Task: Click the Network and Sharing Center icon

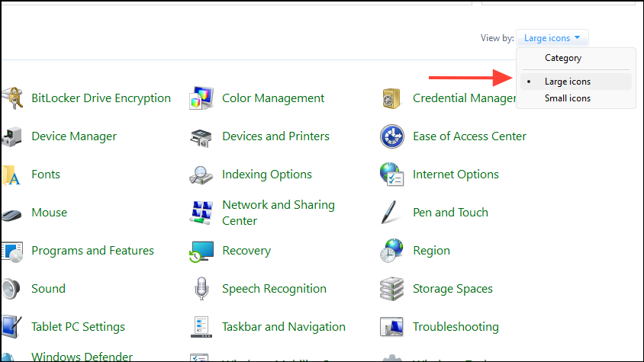Action: pos(201,213)
